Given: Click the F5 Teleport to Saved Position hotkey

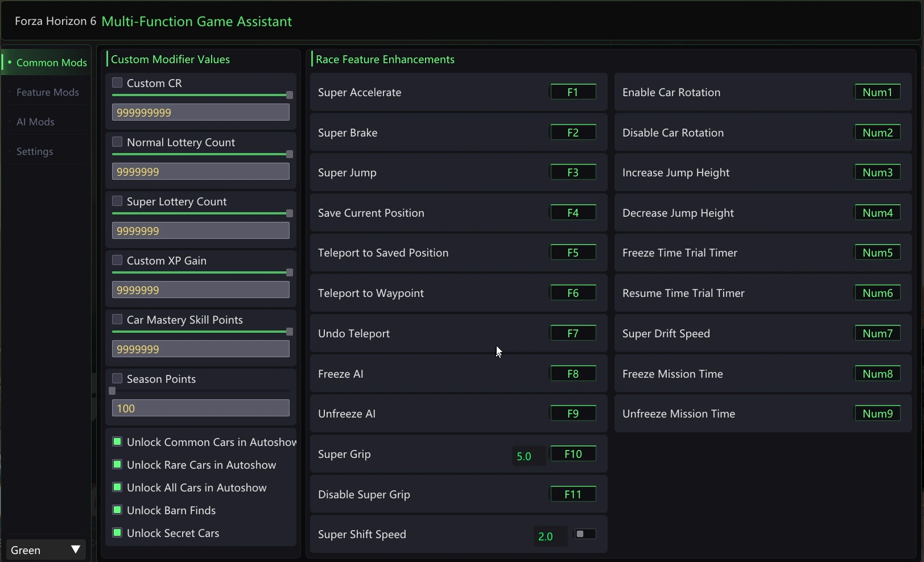Looking at the screenshot, I should (x=573, y=253).
